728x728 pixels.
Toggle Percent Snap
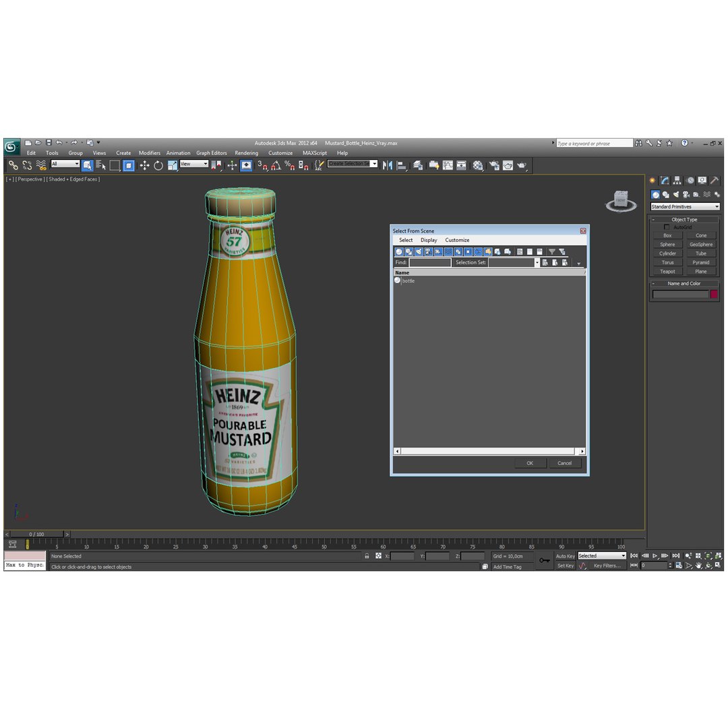coord(290,165)
